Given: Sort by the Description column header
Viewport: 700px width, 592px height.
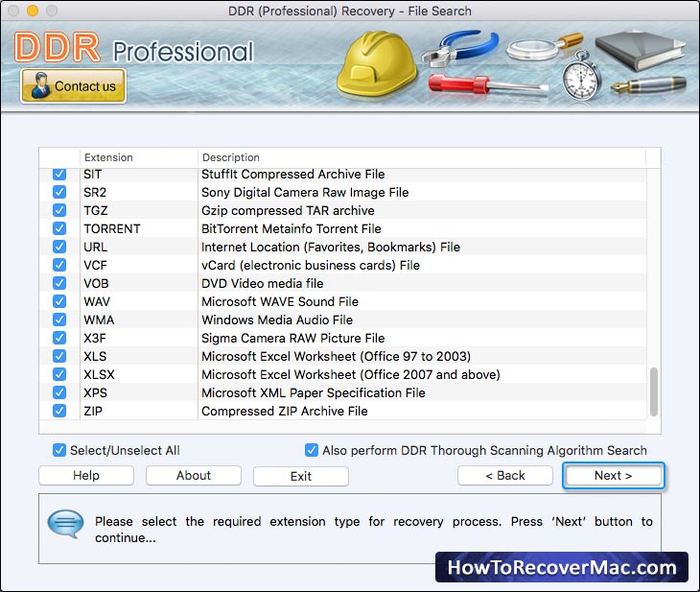Looking at the screenshot, I should pos(421,157).
